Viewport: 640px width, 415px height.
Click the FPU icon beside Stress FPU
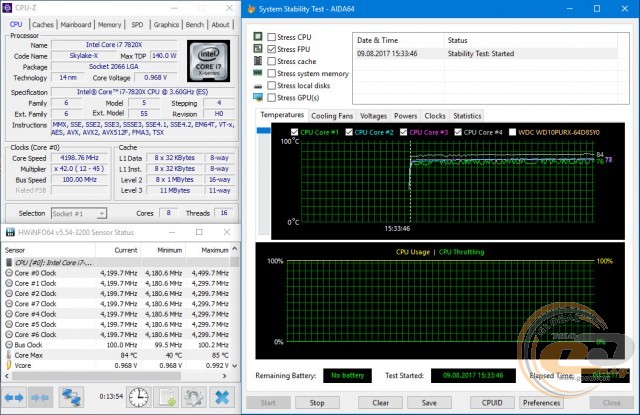(258, 49)
